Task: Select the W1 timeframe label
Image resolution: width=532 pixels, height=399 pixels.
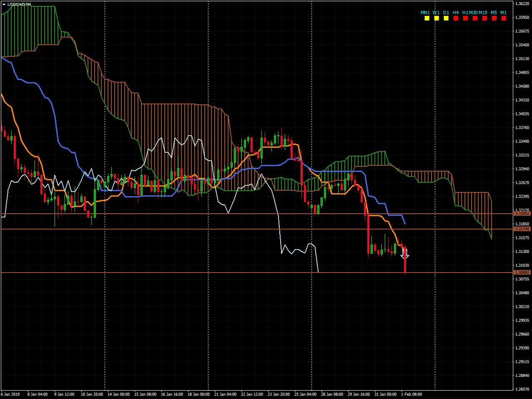Action: [x=436, y=13]
